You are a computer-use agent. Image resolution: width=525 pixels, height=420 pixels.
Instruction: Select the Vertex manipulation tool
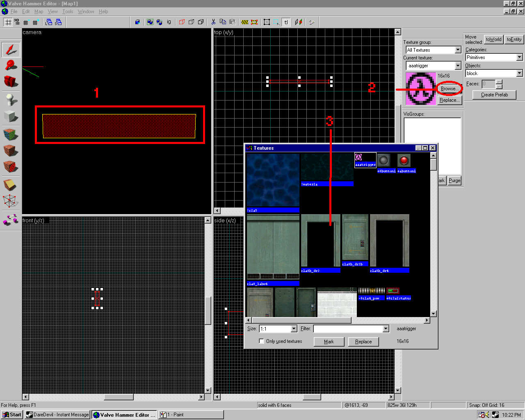point(11,201)
